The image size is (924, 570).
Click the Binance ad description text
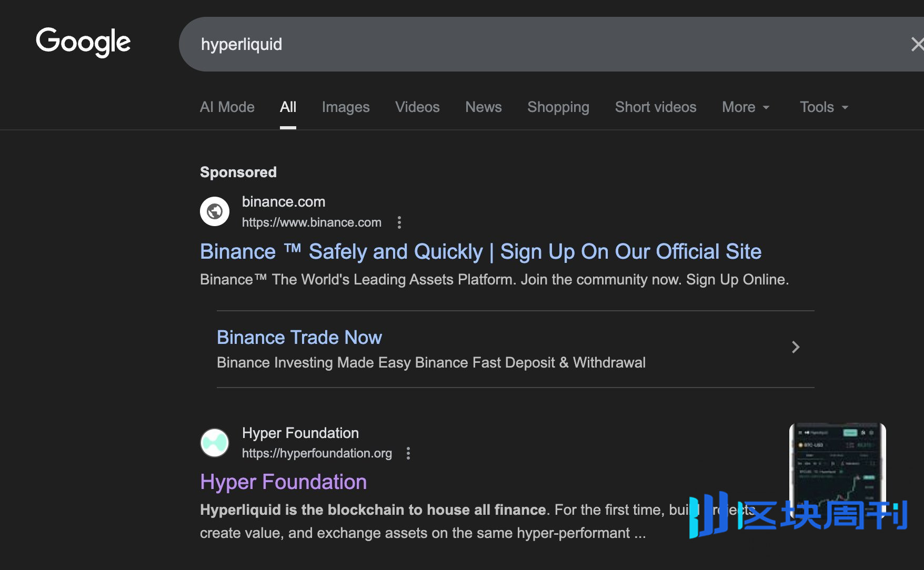pyautogui.click(x=494, y=279)
